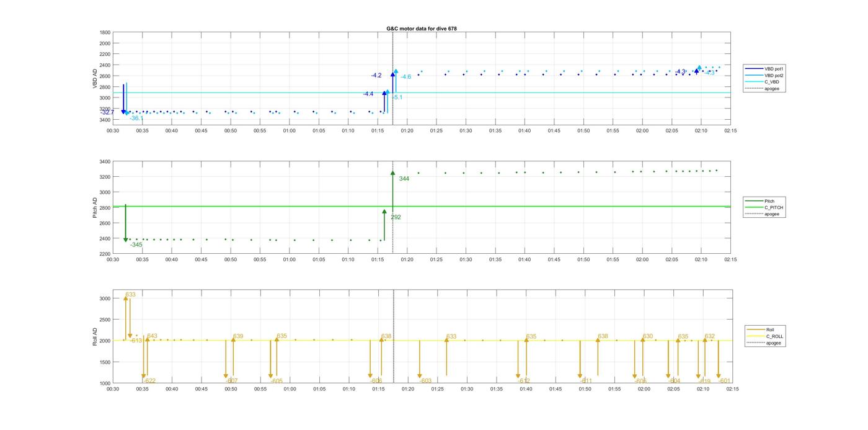Viewport: 868px width, 430px height.
Task: Click the '2500' tick on Roll AD axis
Action: pyautogui.click(x=105, y=320)
